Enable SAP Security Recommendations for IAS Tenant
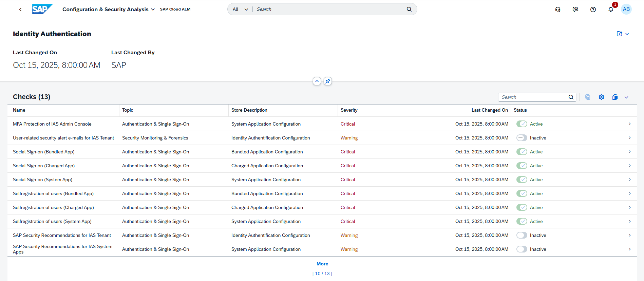 coord(522,236)
